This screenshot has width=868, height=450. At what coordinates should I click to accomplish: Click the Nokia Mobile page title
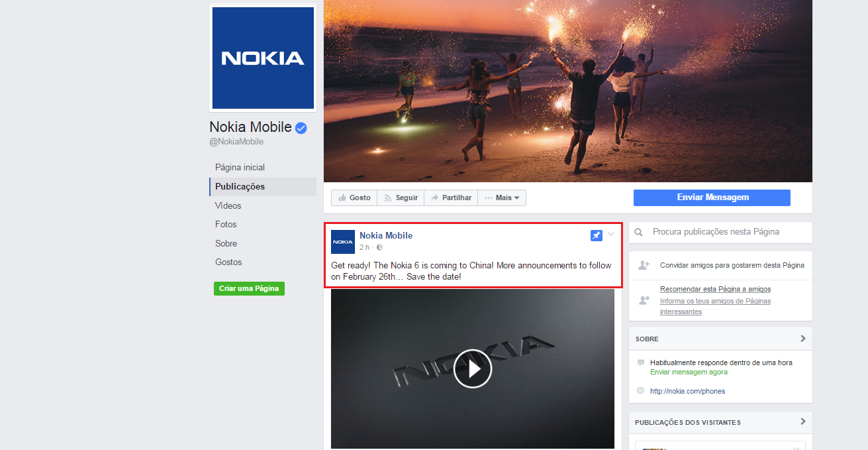[251, 127]
